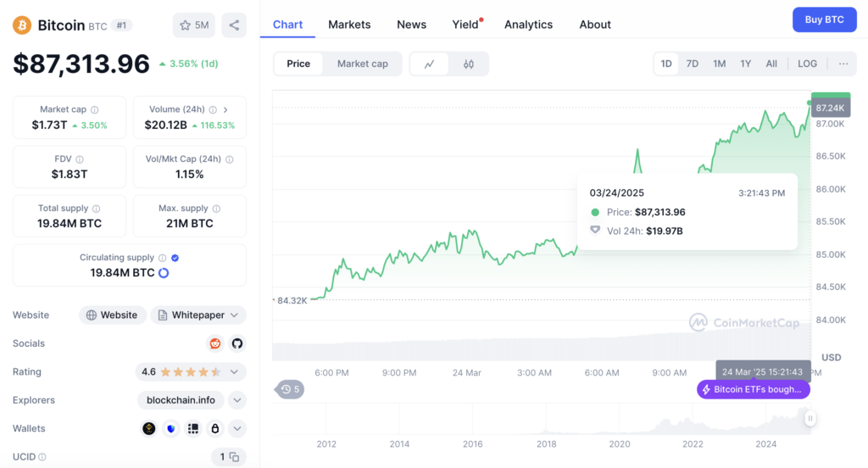The image size is (868, 468).
Task: Click the 2020 label on range navigator
Action: coord(620,443)
